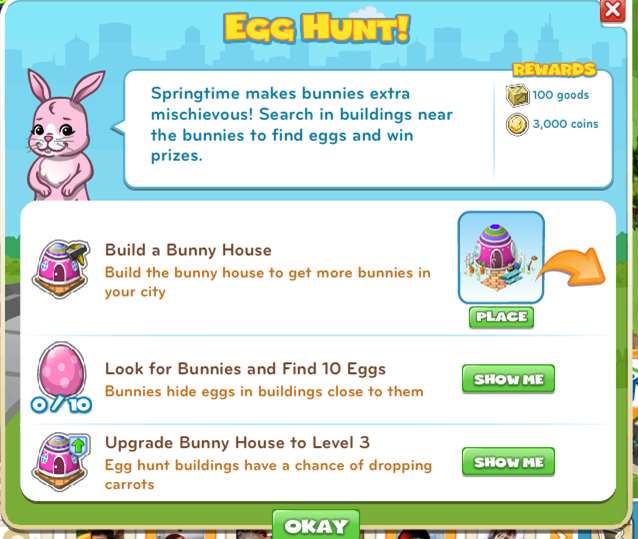Viewport: 638px width, 539px height.
Task: Click the REWARDS header label
Action: [554, 70]
